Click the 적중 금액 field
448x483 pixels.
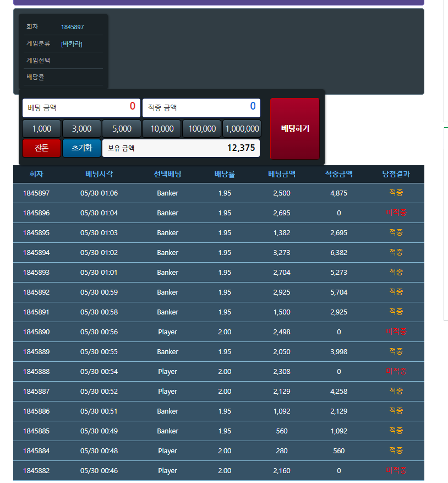(201, 108)
